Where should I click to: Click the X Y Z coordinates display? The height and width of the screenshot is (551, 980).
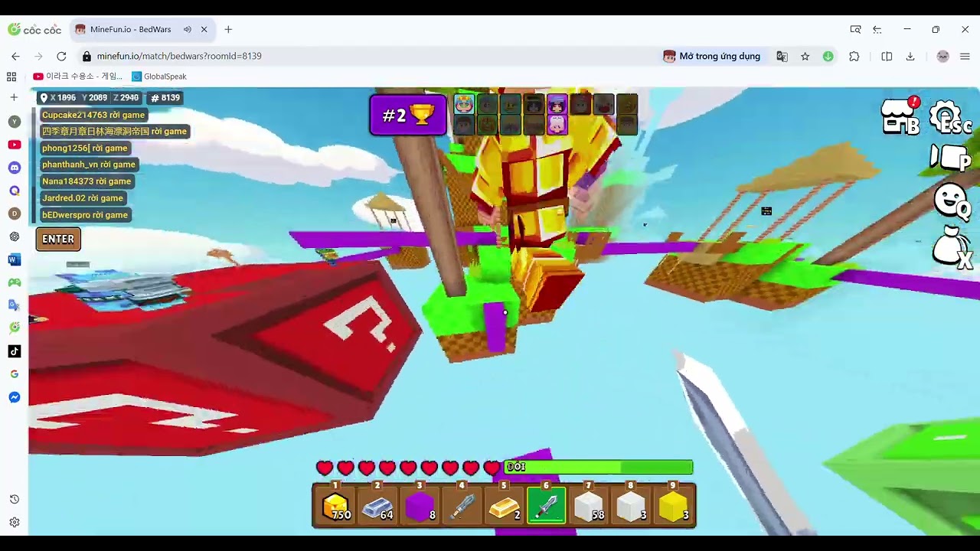(90, 98)
